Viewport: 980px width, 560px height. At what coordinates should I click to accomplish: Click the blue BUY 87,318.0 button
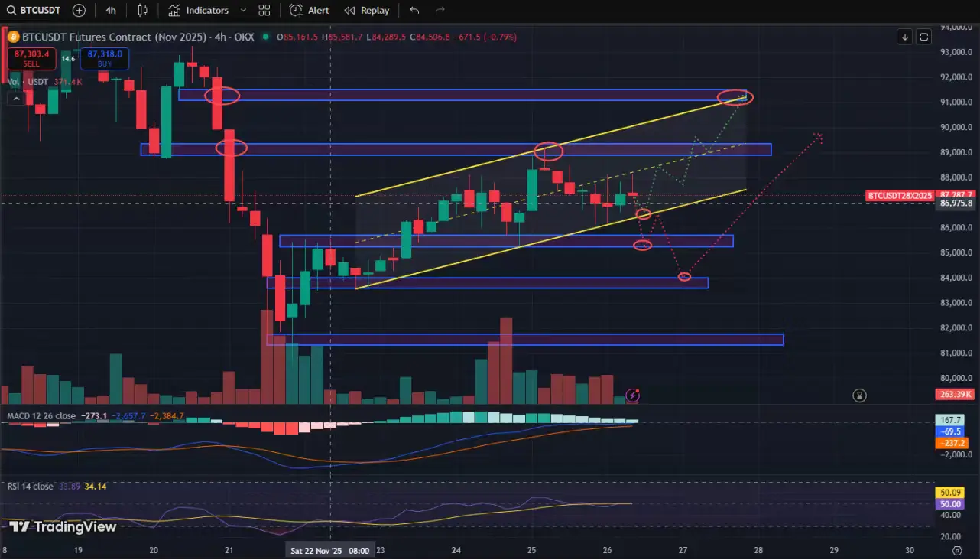pyautogui.click(x=105, y=58)
